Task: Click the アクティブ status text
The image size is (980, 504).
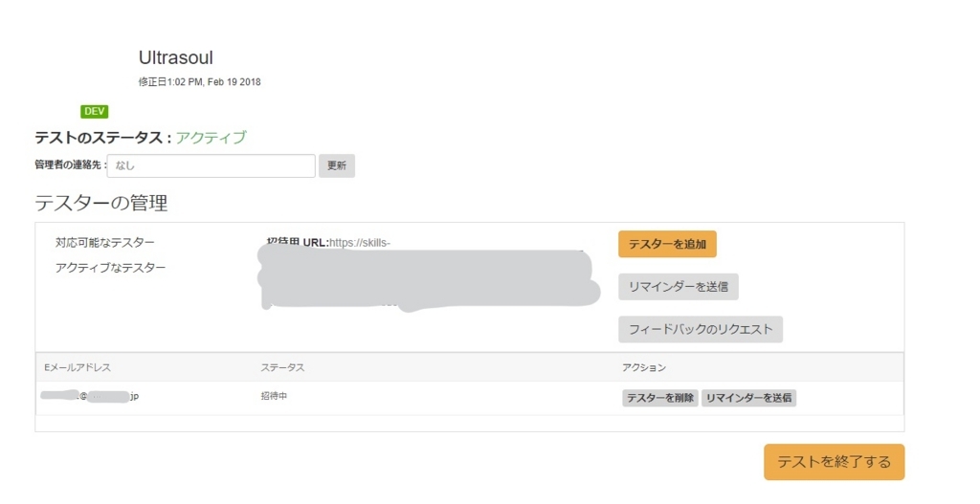Action: (x=212, y=138)
